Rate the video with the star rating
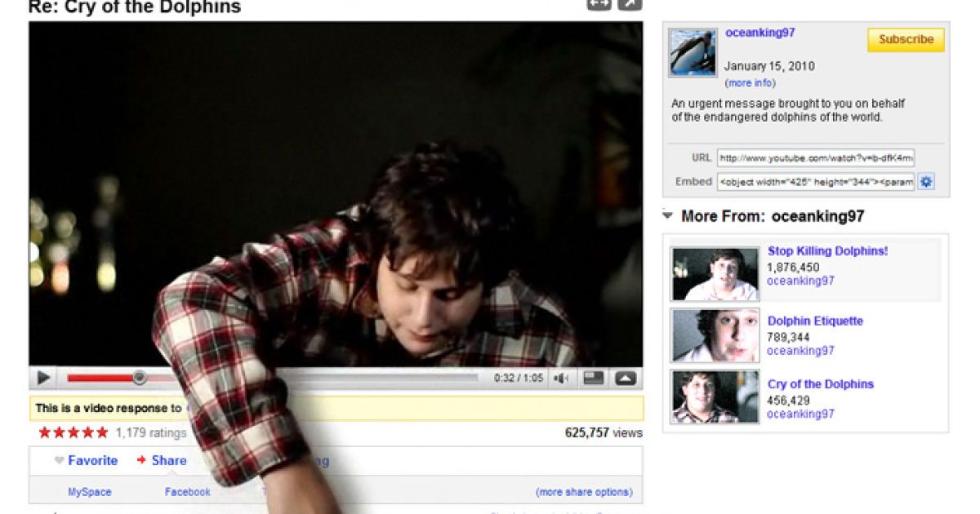Viewport: 980px width, 514px height. coord(73,432)
